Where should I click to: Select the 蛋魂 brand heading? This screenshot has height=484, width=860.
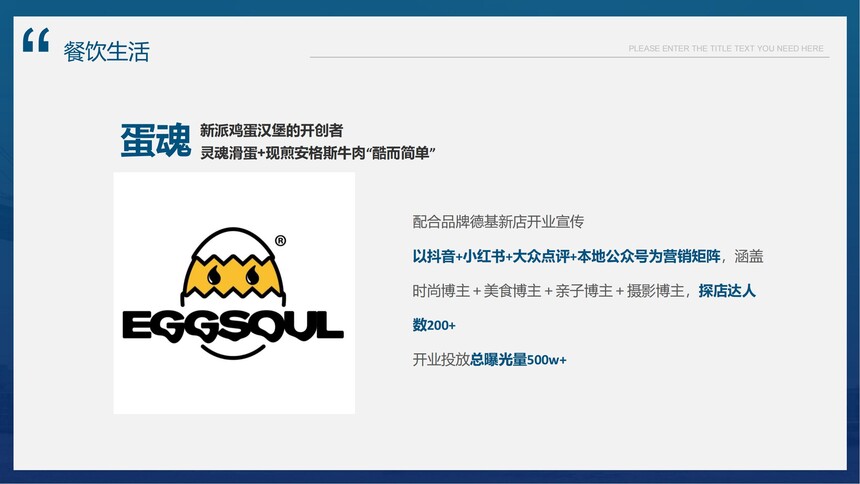[156, 140]
